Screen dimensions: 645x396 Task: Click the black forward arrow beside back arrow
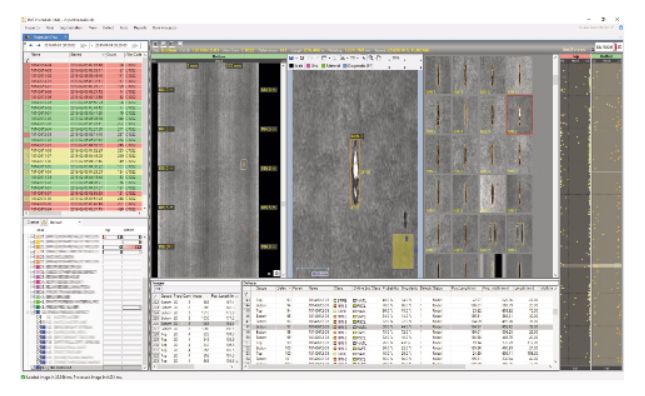click(38, 45)
